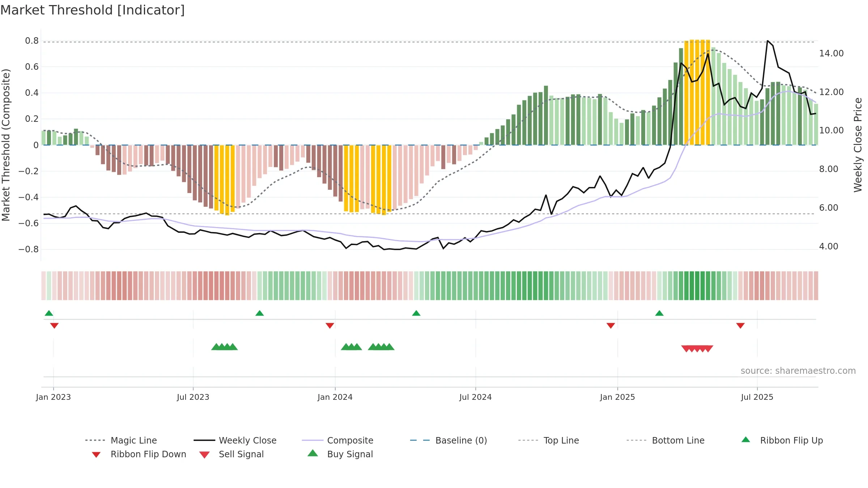The height and width of the screenshot is (488, 868).
Task: Click the ribbon flip up triangle between Jul 2023 and Jan 2024
Action: 260,313
